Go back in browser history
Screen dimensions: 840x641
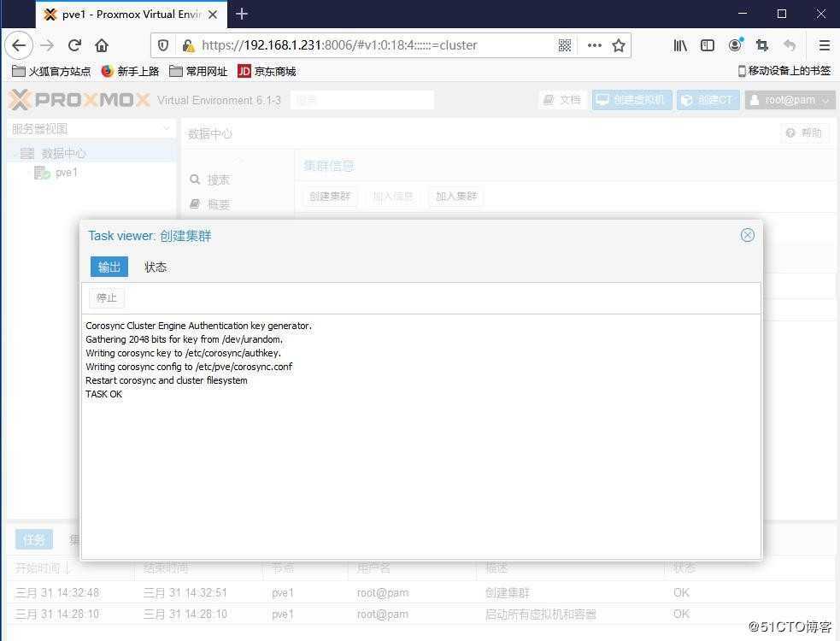20,45
